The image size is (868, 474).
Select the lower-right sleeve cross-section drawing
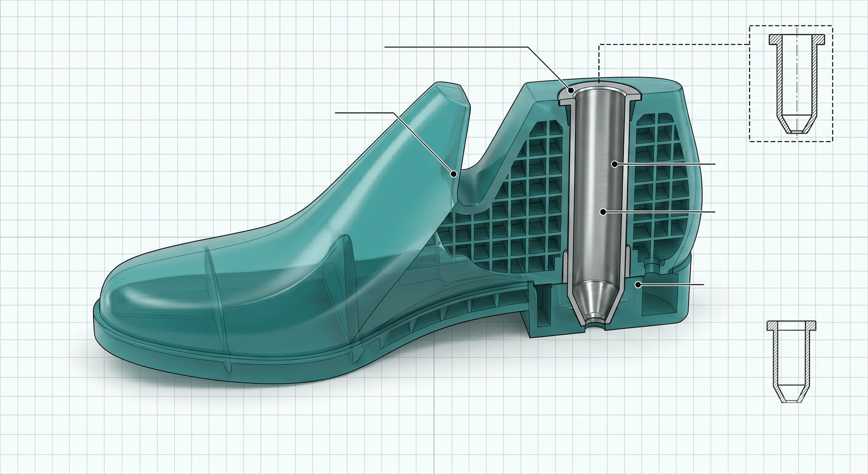(x=792, y=362)
